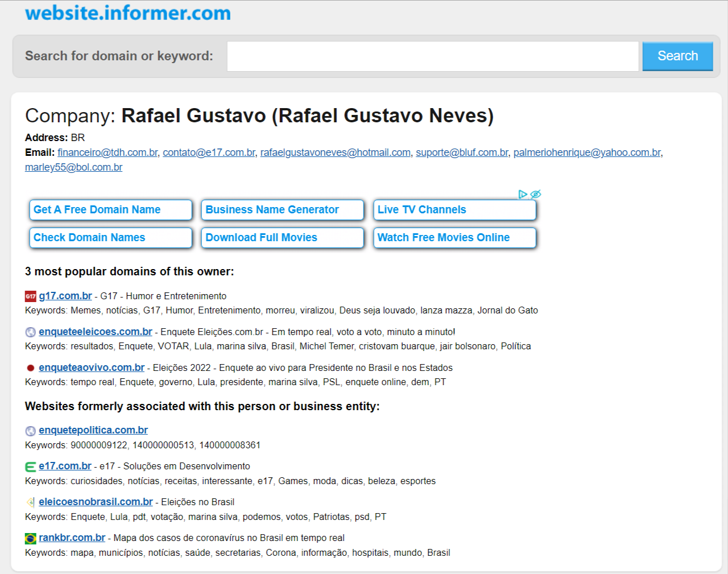The image size is (728, 574).
Task: Visit eleicoesnobrasil.com.br domain link
Action: pyautogui.click(x=96, y=502)
